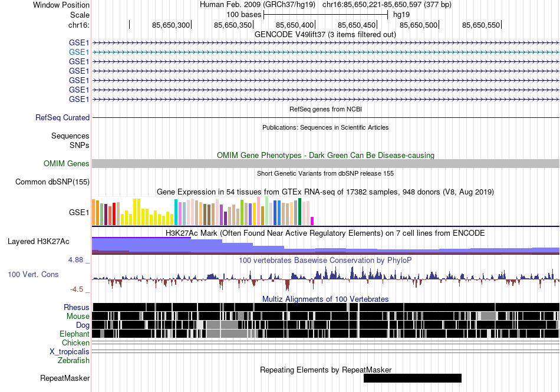
Task: Click the 4.88 conservation maximum value
Action: pyautogui.click(x=75, y=260)
